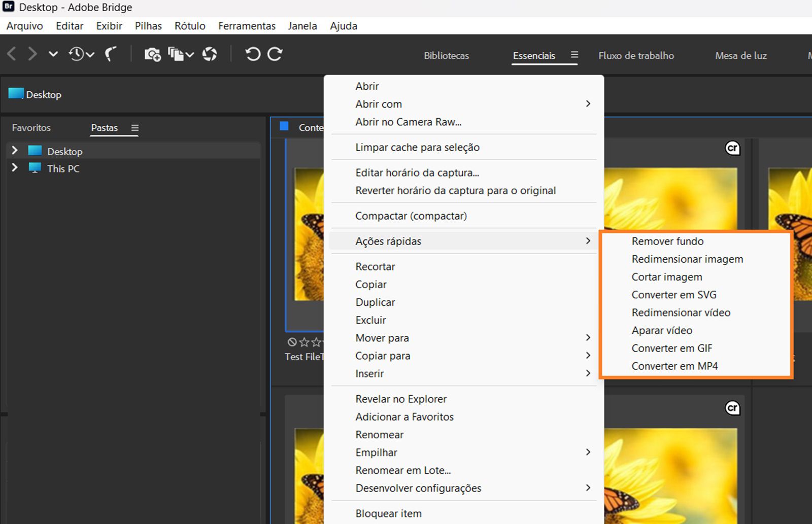812x524 pixels.
Task: Expand Mover para submenu
Action: pos(464,338)
